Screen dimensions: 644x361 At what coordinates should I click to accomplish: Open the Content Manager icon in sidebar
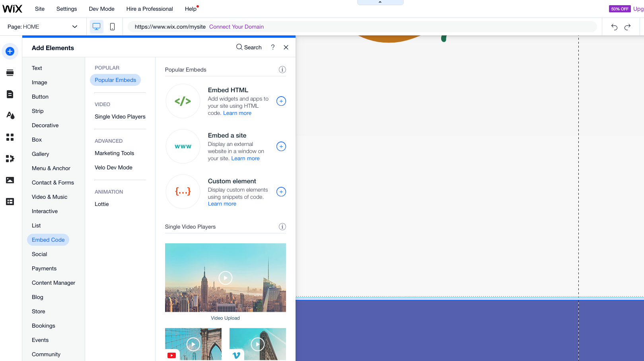click(x=10, y=202)
